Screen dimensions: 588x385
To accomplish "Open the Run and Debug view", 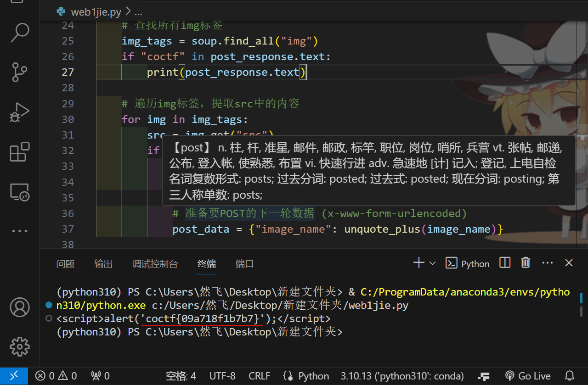I will point(19,112).
